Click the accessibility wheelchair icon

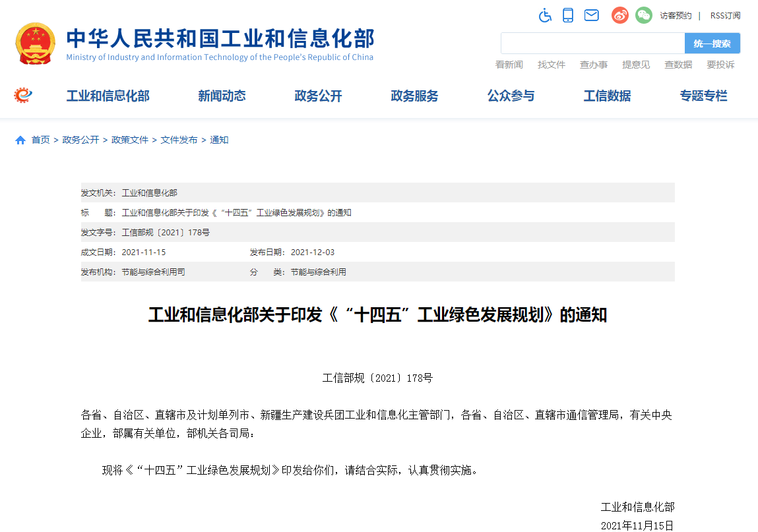tap(545, 15)
